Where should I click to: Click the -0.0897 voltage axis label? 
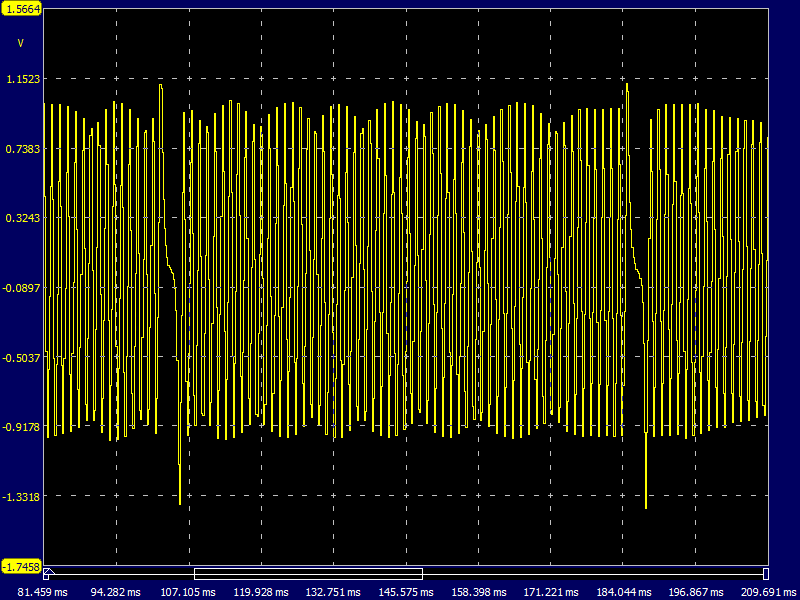(21, 288)
